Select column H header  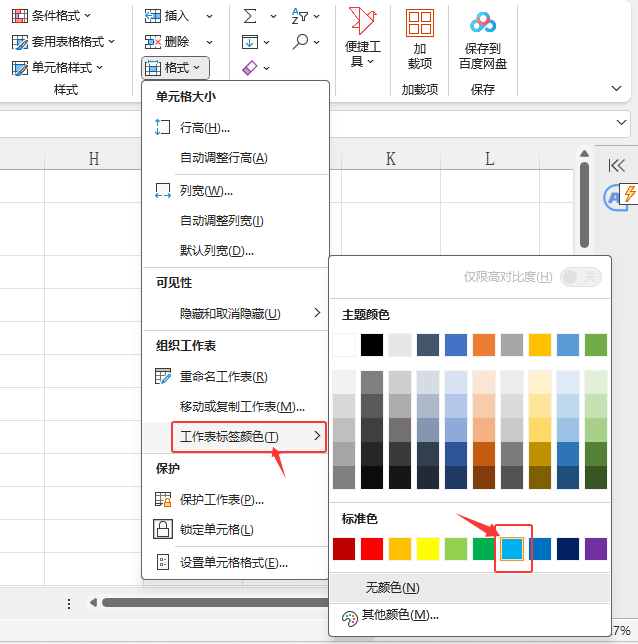click(x=94, y=159)
